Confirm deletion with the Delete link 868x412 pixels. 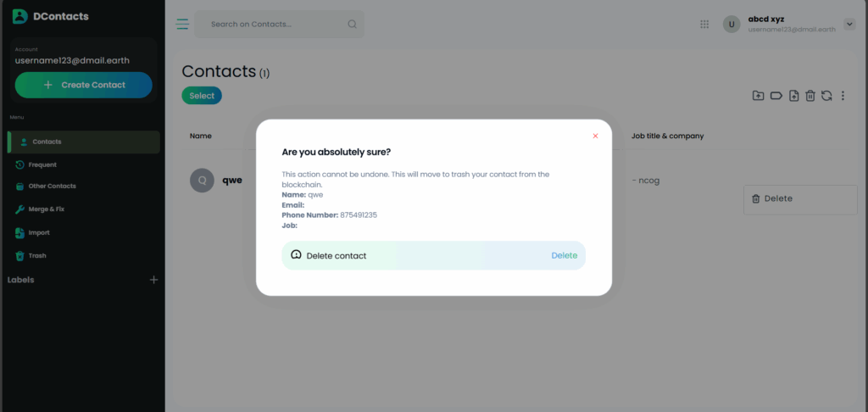coord(564,255)
